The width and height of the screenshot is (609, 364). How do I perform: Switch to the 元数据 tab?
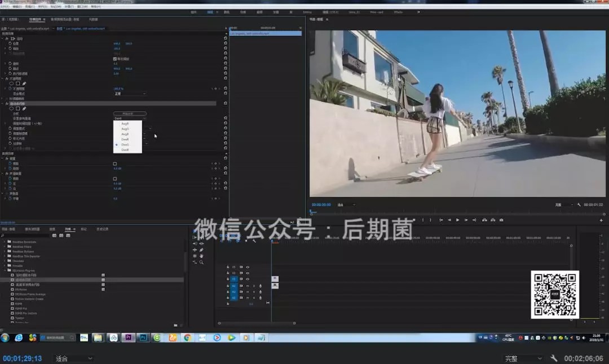tap(93, 19)
